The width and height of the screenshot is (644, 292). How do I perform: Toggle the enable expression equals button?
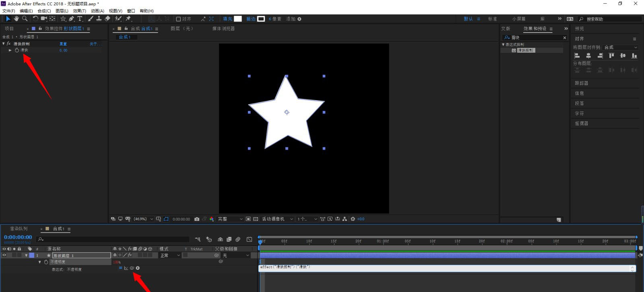tap(120, 268)
